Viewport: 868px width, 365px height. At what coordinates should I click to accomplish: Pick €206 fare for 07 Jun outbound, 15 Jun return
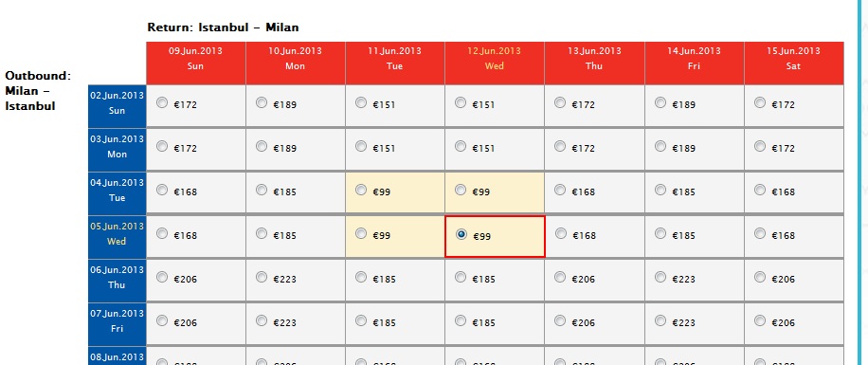(x=760, y=320)
